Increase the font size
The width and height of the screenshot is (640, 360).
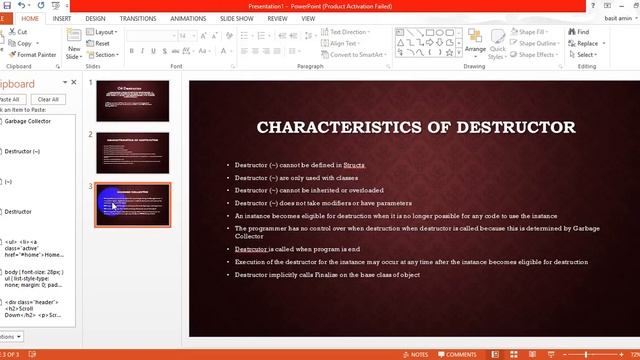click(204, 36)
